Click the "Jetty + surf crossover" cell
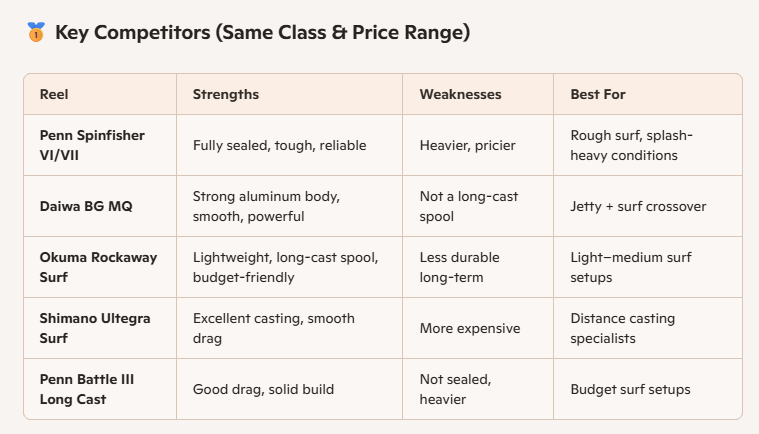This screenshot has height=434, width=759. point(637,206)
